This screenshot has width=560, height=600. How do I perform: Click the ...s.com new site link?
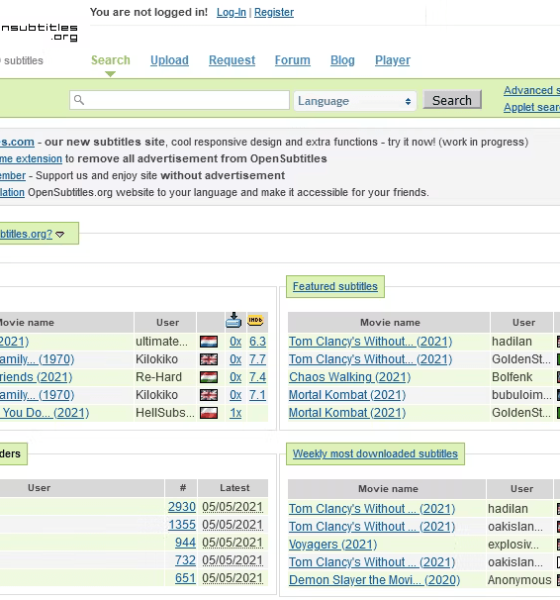[x=17, y=142]
